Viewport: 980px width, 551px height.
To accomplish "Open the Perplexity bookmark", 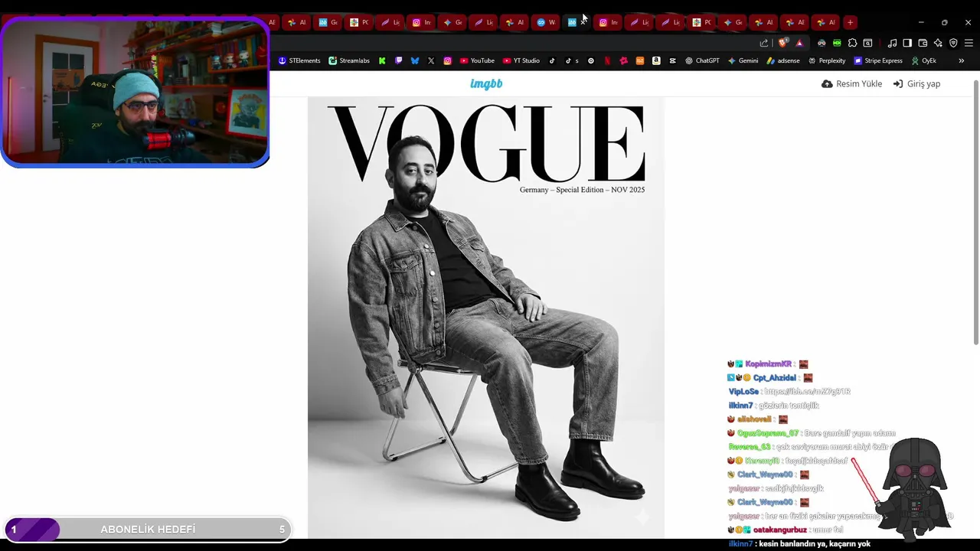I will point(827,60).
